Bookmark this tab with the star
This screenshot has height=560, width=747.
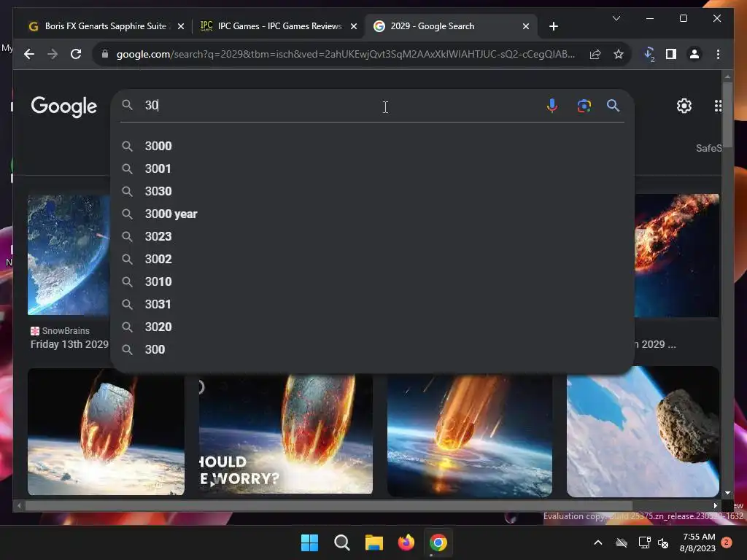click(x=619, y=54)
